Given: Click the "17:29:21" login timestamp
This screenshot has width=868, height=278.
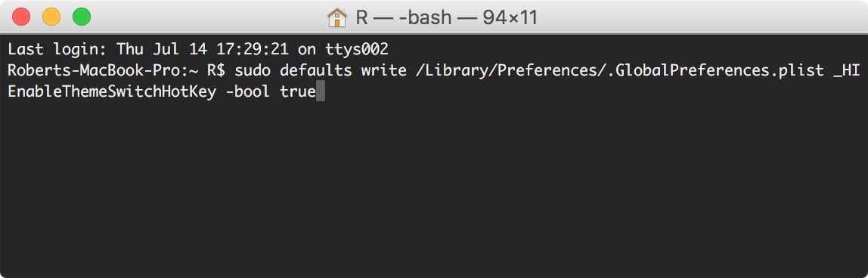Looking at the screenshot, I should 253,50.
